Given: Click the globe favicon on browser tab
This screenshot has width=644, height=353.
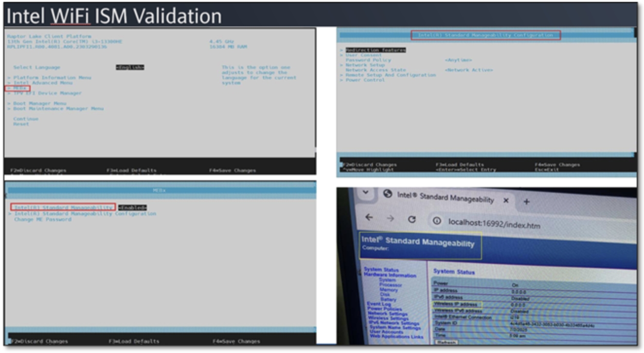Looking at the screenshot, I should [388, 194].
